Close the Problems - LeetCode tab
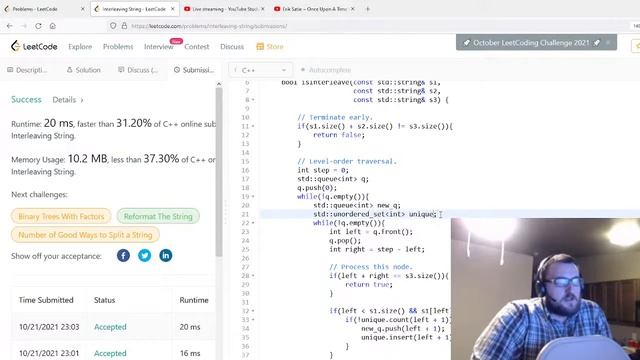640x360 pixels. [x=82, y=9]
